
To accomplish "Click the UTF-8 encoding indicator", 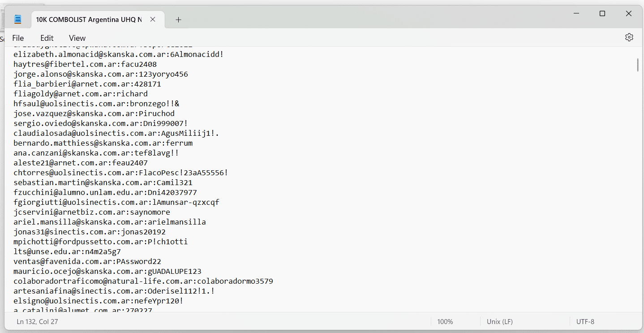I will coord(585,322).
